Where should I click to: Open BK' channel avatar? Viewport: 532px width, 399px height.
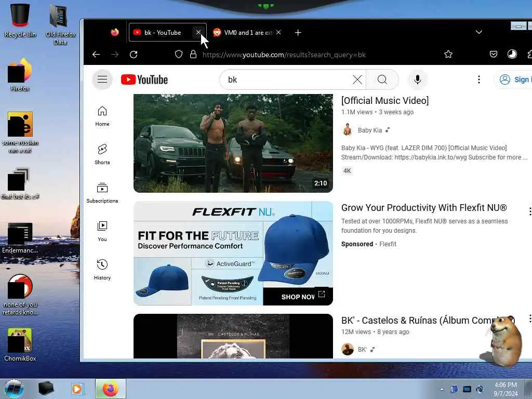tap(348, 349)
